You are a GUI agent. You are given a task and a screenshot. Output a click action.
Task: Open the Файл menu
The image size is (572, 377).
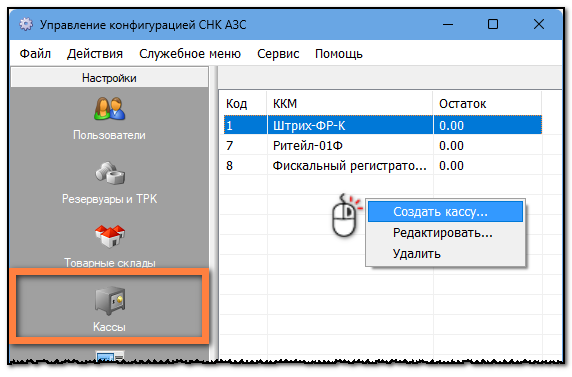pos(35,54)
